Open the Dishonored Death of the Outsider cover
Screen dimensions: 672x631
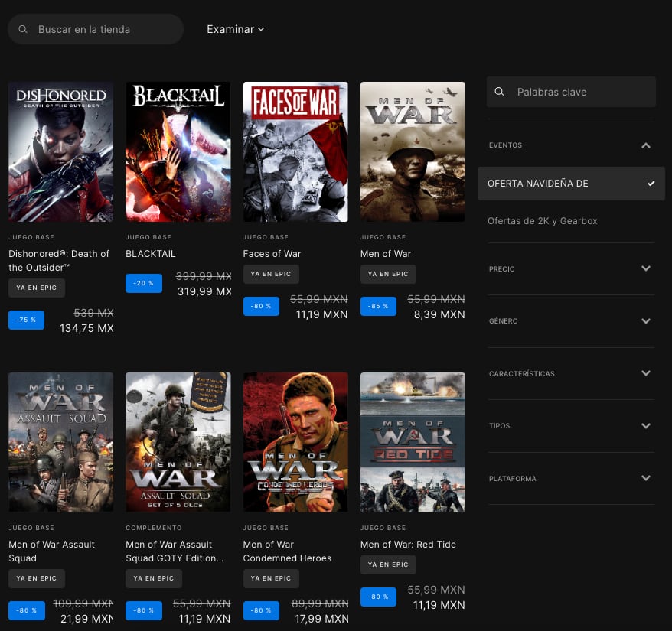point(60,151)
